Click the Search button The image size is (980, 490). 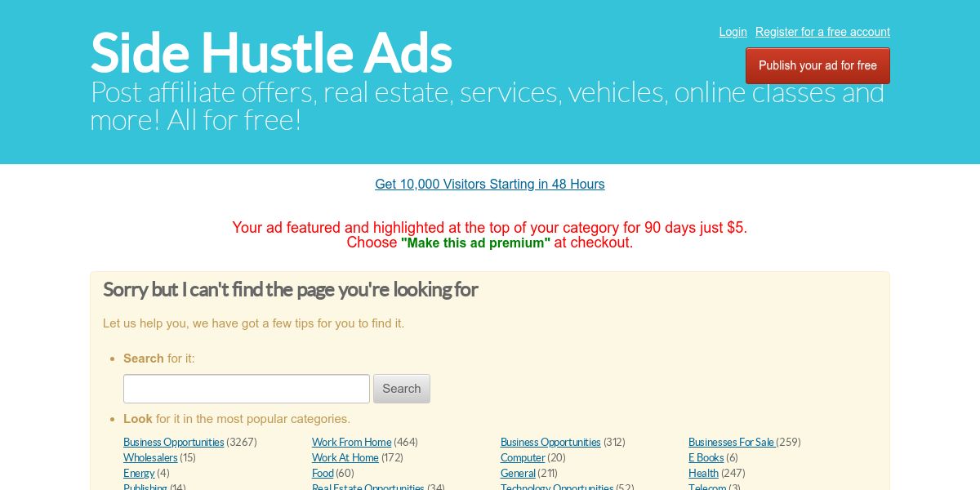click(402, 389)
